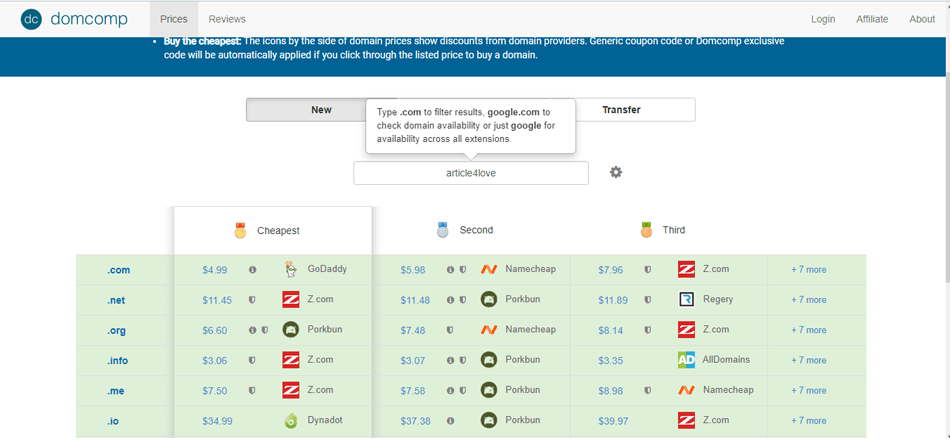Image resolution: width=950 pixels, height=440 pixels.
Task: Click Namecheap logo next to $8.98
Action: pyautogui.click(x=686, y=390)
